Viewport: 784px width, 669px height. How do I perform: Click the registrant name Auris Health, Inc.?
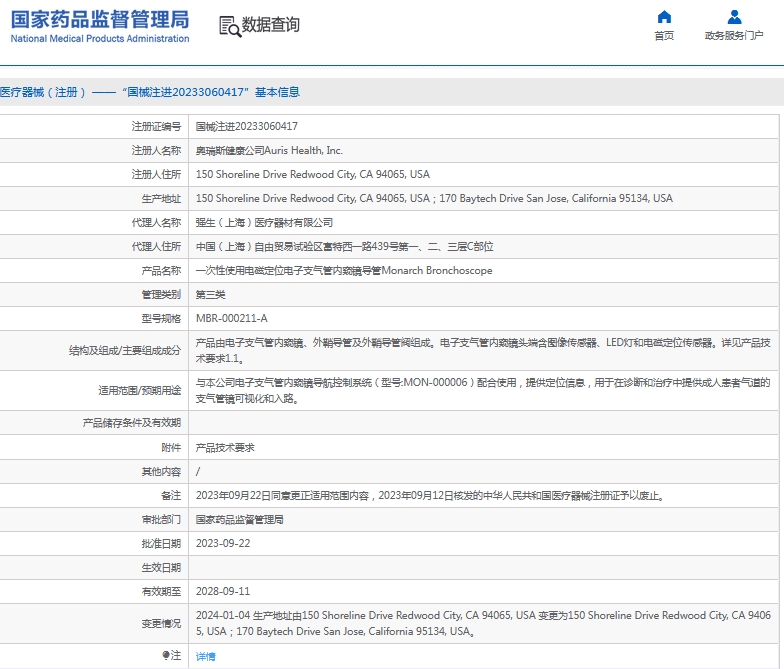click(269, 150)
